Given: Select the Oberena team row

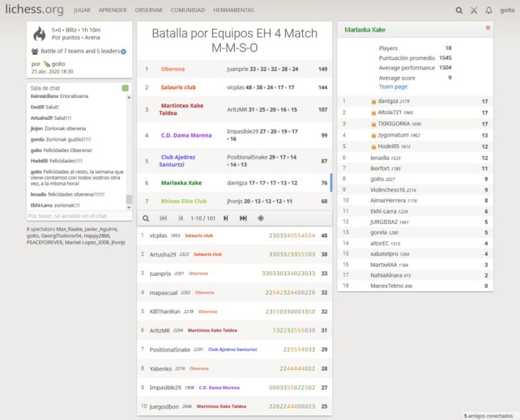Looking at the screenshot, I should (234, 69).
